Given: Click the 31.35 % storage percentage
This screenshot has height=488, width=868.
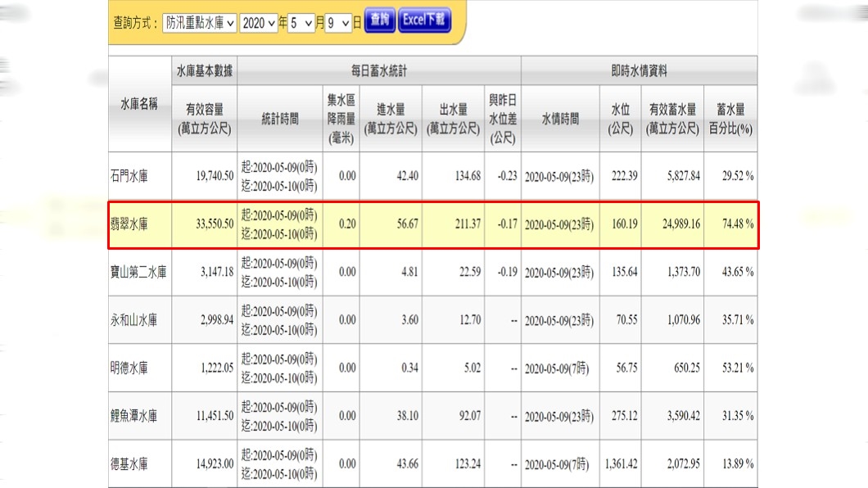Looking at the screenshot, I should pos(738,415).
